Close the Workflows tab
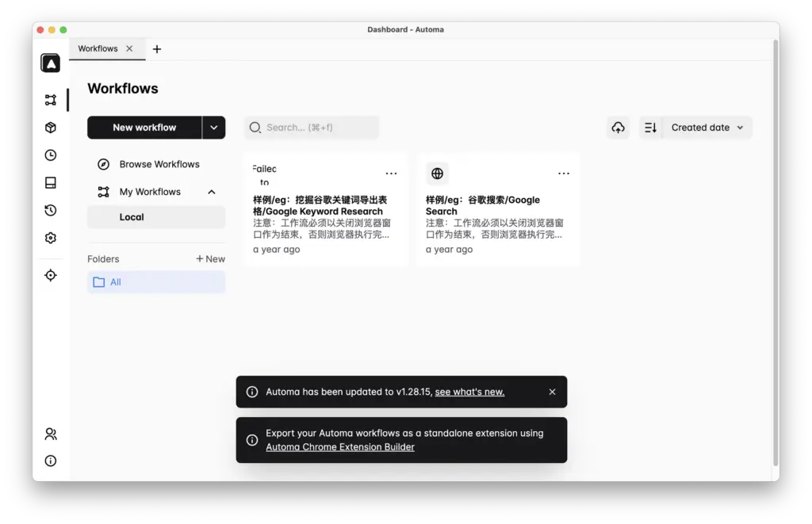This screenshot has width=812, height=524. pyautogui.click(x=129, y=48)
